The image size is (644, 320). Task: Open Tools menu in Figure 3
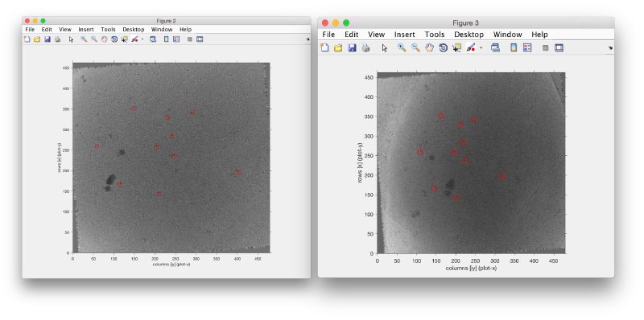coord(435,35)
